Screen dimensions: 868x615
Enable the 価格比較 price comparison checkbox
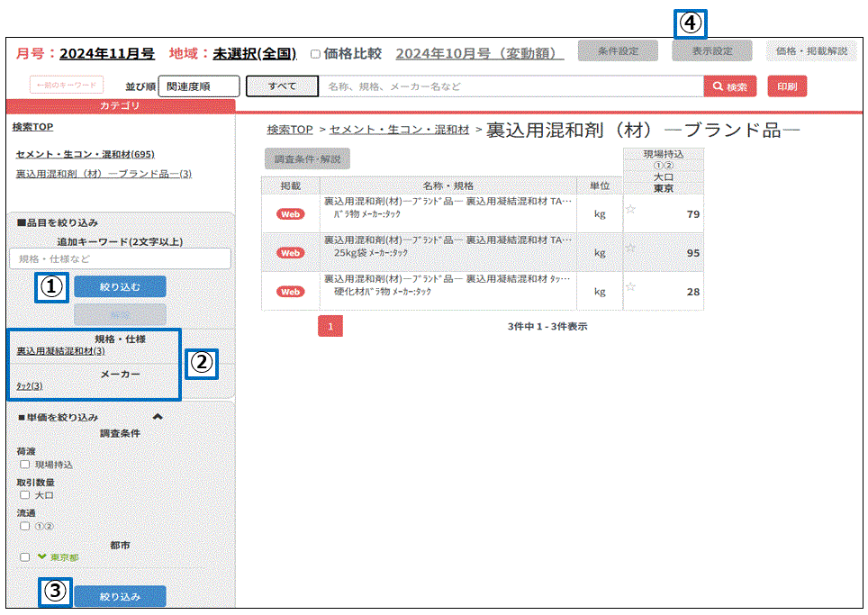coord(315,54)
